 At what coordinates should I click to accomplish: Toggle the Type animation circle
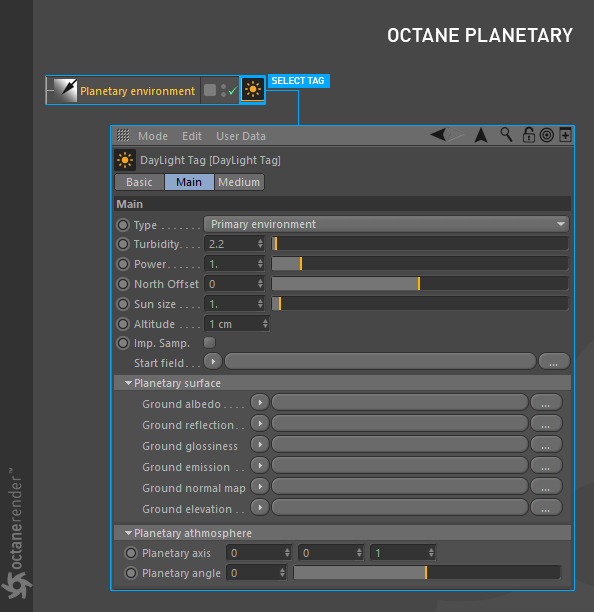[x=123, y=225]
